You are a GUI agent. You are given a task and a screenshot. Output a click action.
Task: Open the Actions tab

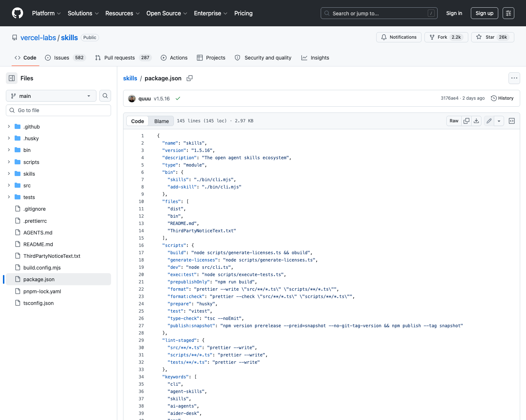[x=174, y=58]
